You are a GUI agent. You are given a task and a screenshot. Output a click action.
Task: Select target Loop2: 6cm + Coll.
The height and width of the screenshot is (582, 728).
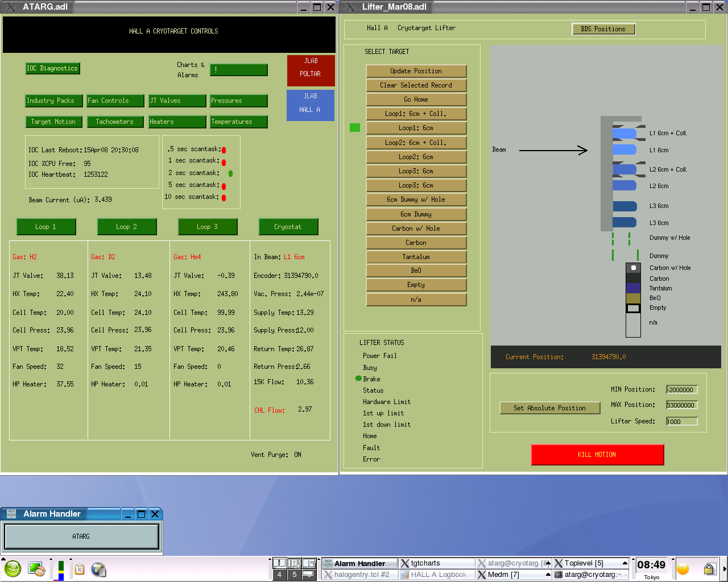tap(416, 143)
